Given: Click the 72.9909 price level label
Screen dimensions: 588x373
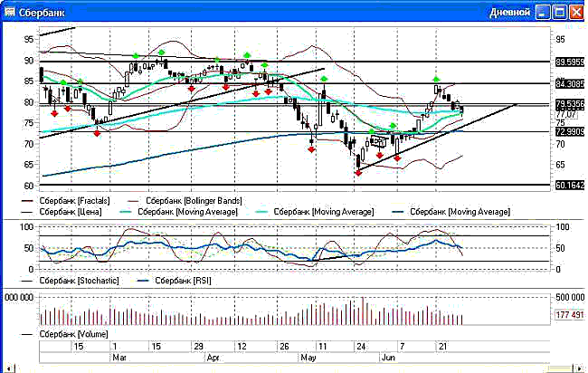Looking at the screenshot, I should tap(570, 131).
